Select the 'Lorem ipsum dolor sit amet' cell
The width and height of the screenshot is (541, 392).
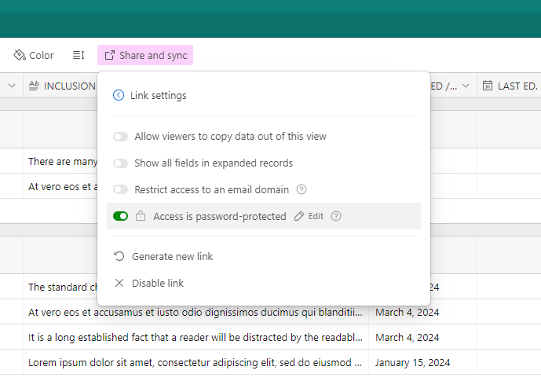pyautogui.click(x=196, y=362)
